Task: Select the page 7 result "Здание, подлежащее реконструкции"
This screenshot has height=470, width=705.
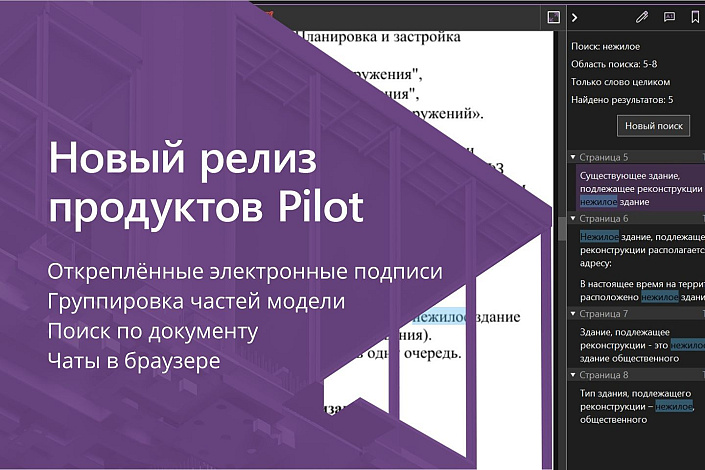Action: (x=640, y=344)
